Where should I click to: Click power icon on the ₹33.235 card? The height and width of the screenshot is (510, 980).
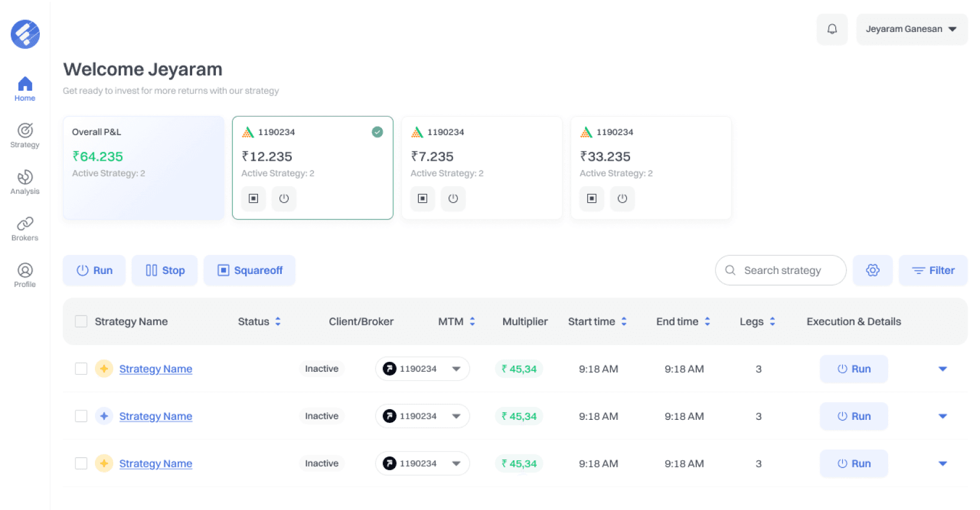[622, 199]
